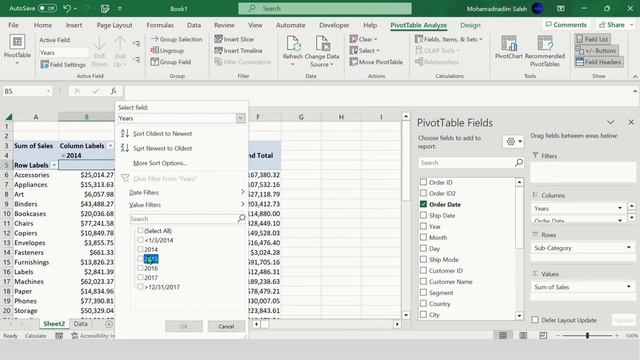Expand Date Filters submenu
The width and height of the screenshot is (640, 360).
pyautogui.click(x=187, y=192)
